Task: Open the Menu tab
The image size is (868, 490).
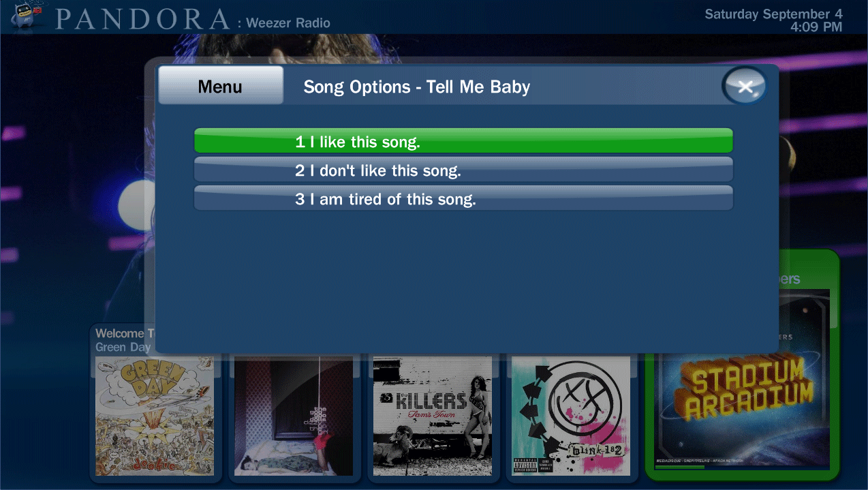Action: click(220, 87)
